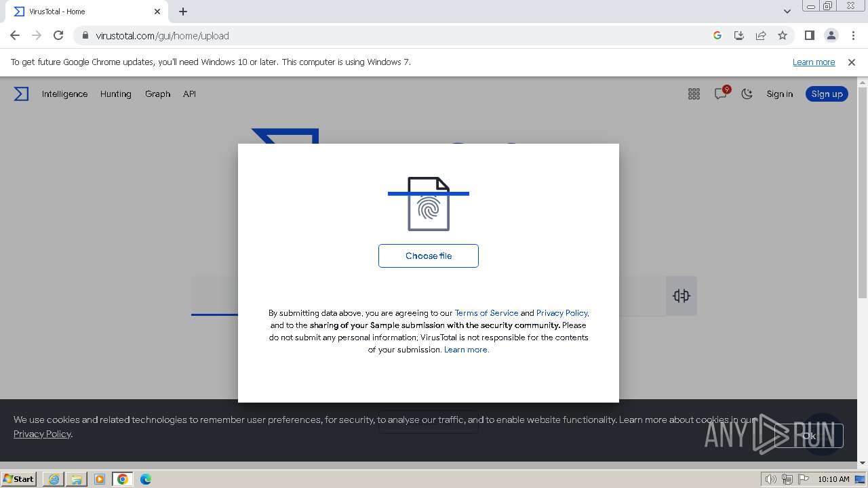Click the lock site info icon
The height and width of the screenshot is (488, 868).
coord(85,35)
